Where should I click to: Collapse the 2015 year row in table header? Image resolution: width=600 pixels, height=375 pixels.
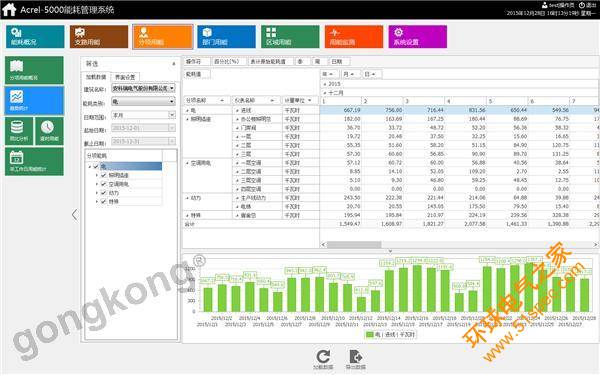[x=325, y=84]
